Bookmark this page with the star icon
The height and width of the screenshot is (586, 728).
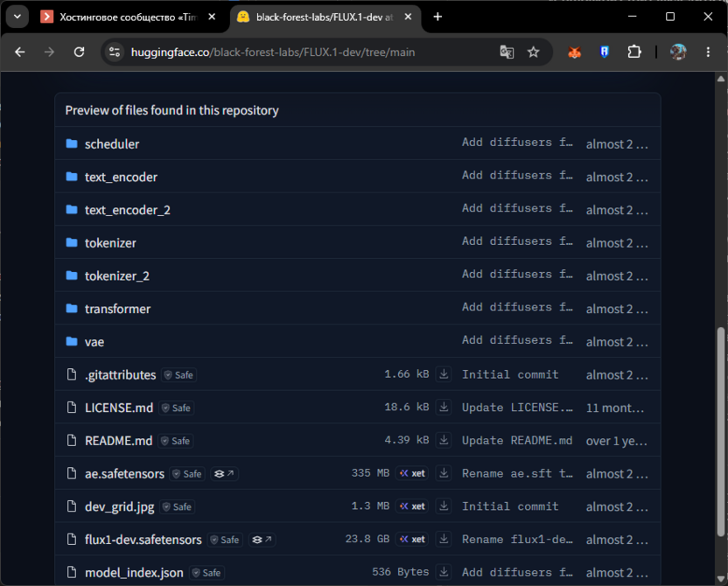pyautogui.click(x=534, y=52)
